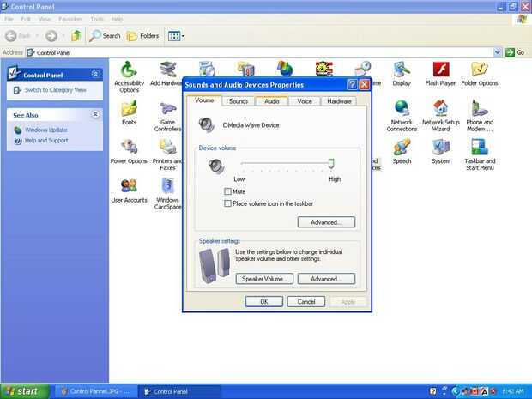Open the Favorites menu
The height and width of the screenshot is (399, 532).
click(70, 19)
